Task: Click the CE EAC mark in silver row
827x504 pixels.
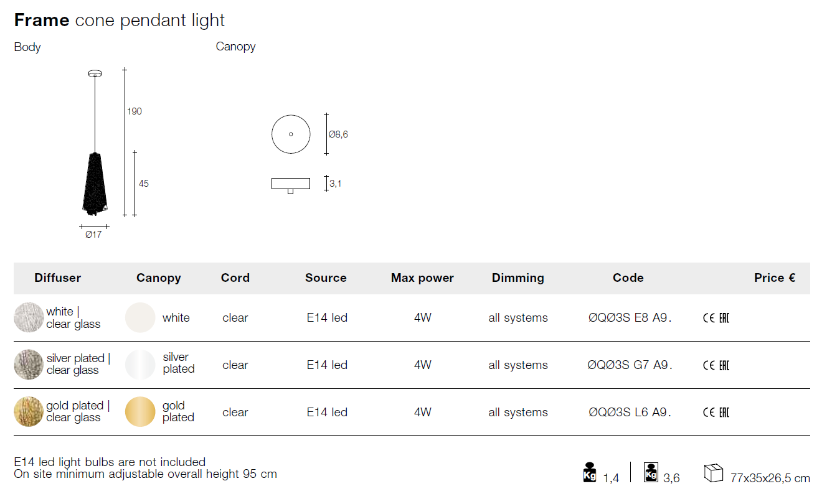Action: point(716,365)
